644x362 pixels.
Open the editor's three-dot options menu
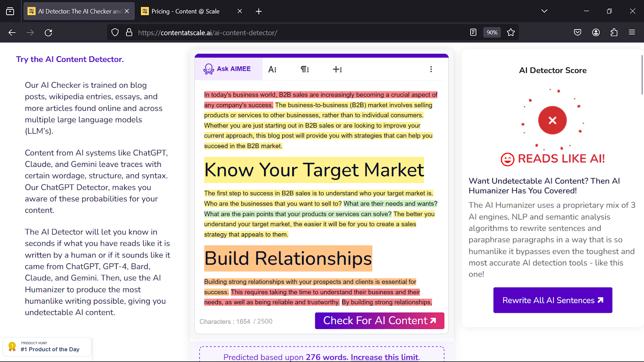coord(431,69)
